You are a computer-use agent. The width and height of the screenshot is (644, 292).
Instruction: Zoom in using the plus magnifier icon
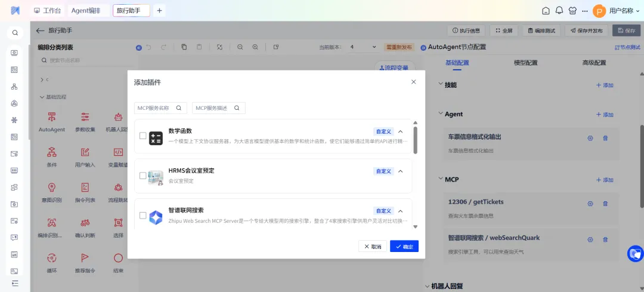pos(255,47)
